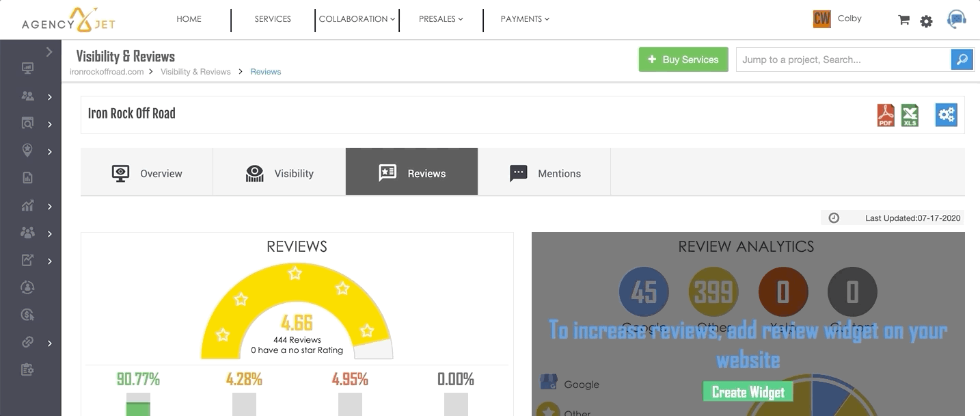Export report as PDF
980x416 pixels.
[886, 114]
